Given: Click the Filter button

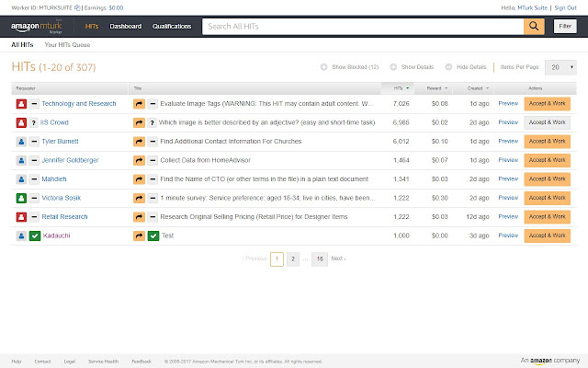Looking at the screenshot, I should 565,27.
